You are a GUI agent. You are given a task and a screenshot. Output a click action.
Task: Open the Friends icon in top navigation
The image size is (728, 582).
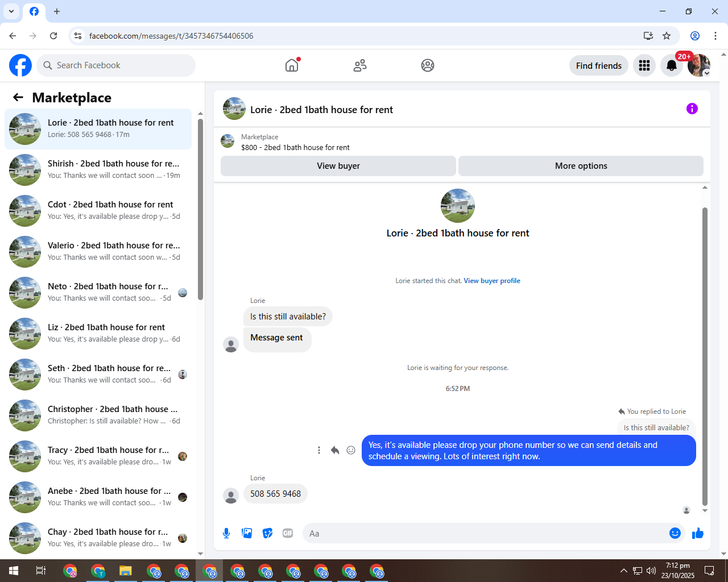pos(360,65)
